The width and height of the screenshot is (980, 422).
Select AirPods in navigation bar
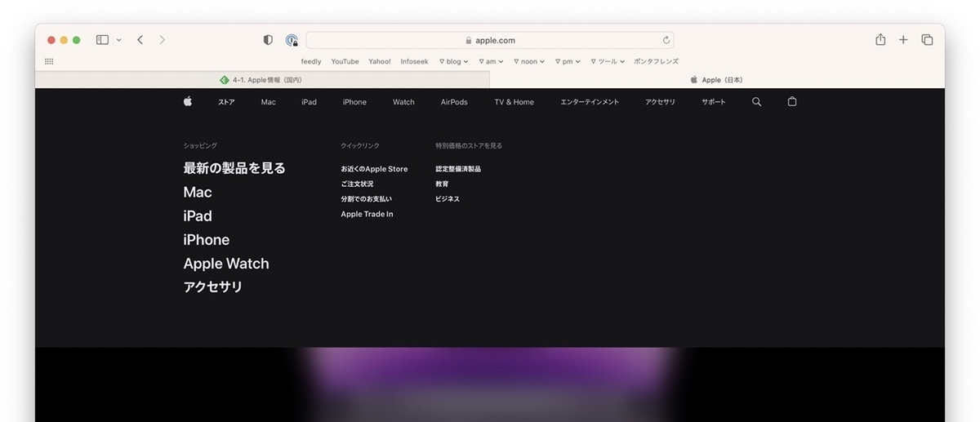(454, 102)
